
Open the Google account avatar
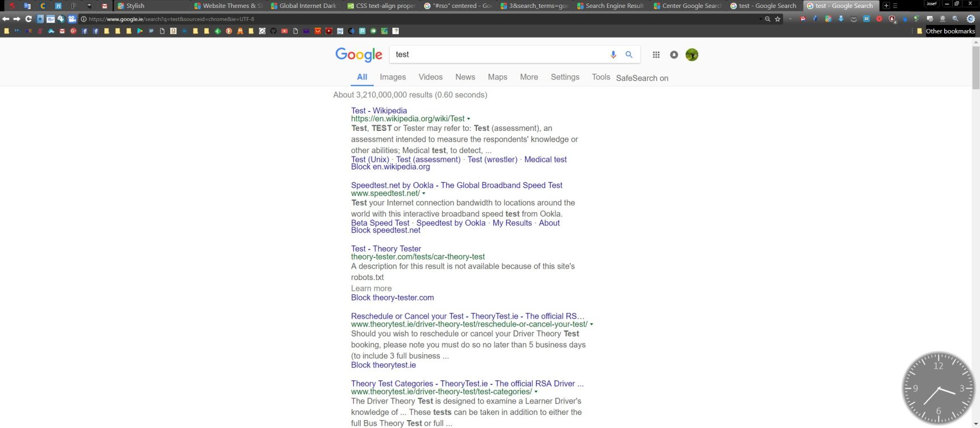[x=692, y=55]
